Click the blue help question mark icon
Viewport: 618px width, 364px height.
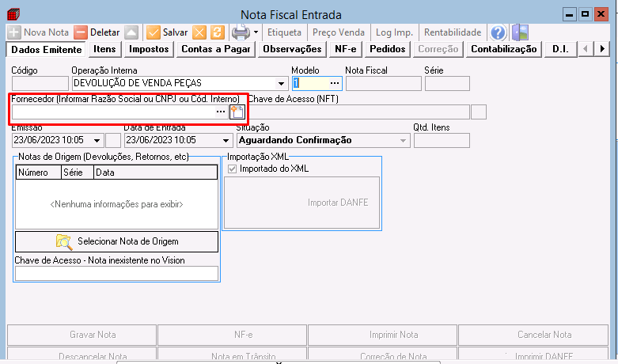tap(498, 32)
